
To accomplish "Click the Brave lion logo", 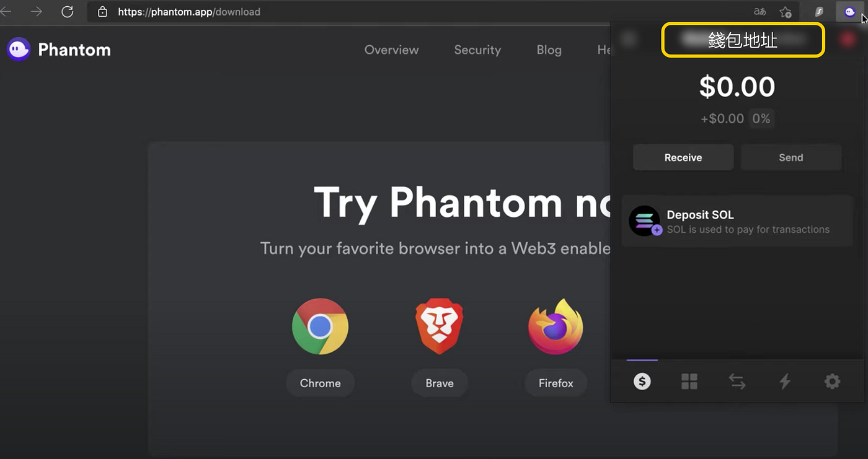I will tap(440, 326).
